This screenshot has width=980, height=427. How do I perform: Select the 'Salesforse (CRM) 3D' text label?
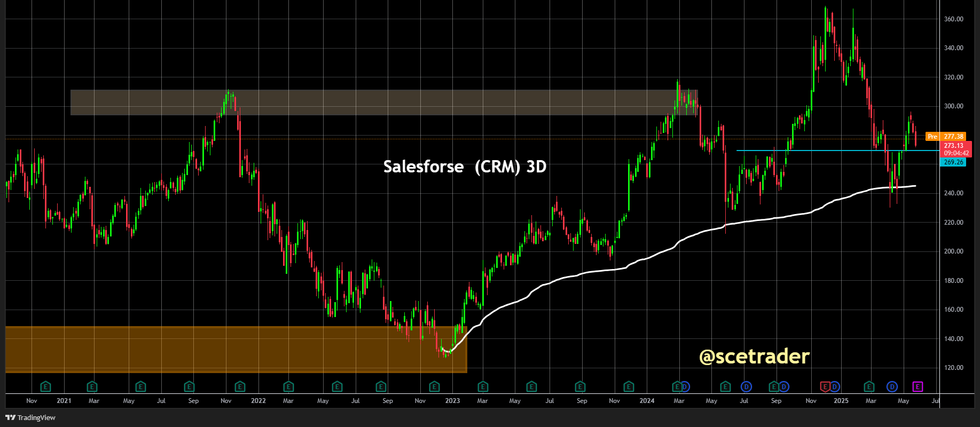[x=465, y=167]
